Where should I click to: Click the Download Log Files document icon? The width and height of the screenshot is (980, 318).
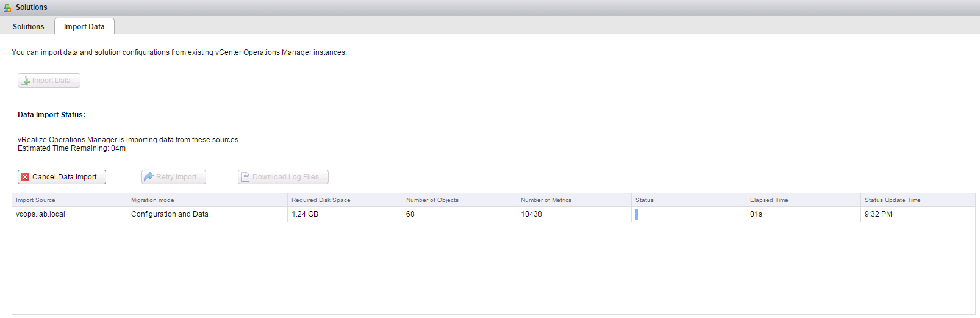point(245,177)
